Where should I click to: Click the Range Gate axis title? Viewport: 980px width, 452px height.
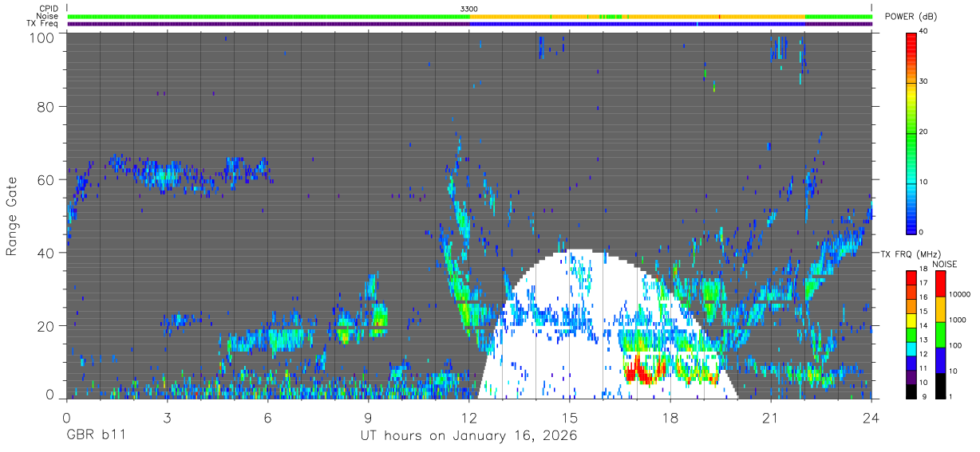(12, 215)
